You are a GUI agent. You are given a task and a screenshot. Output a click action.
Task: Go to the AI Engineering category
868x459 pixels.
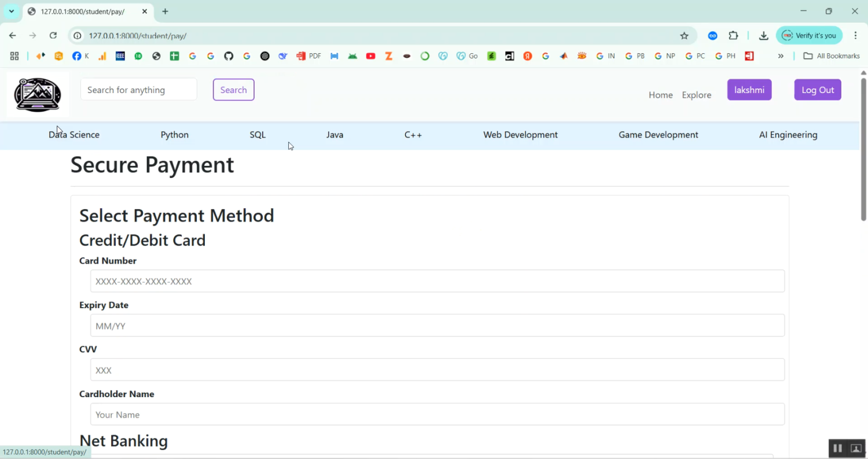pos(788,135)
